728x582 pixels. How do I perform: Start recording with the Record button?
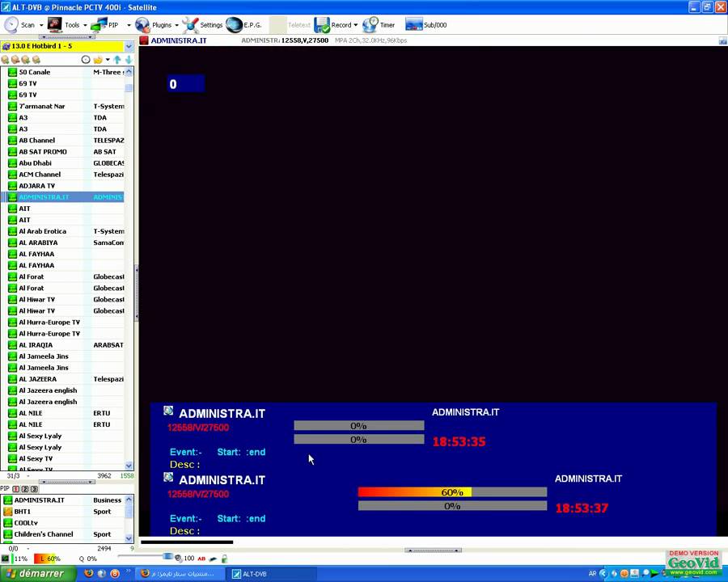(332, 25)
